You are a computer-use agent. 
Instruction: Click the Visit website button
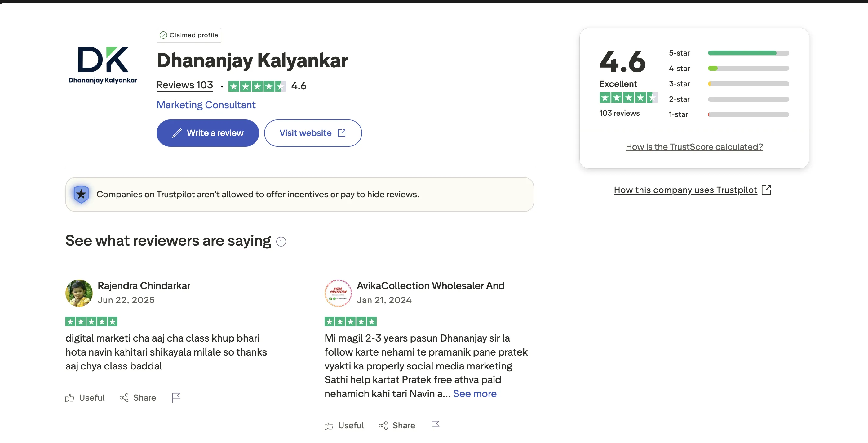[313, 133]
